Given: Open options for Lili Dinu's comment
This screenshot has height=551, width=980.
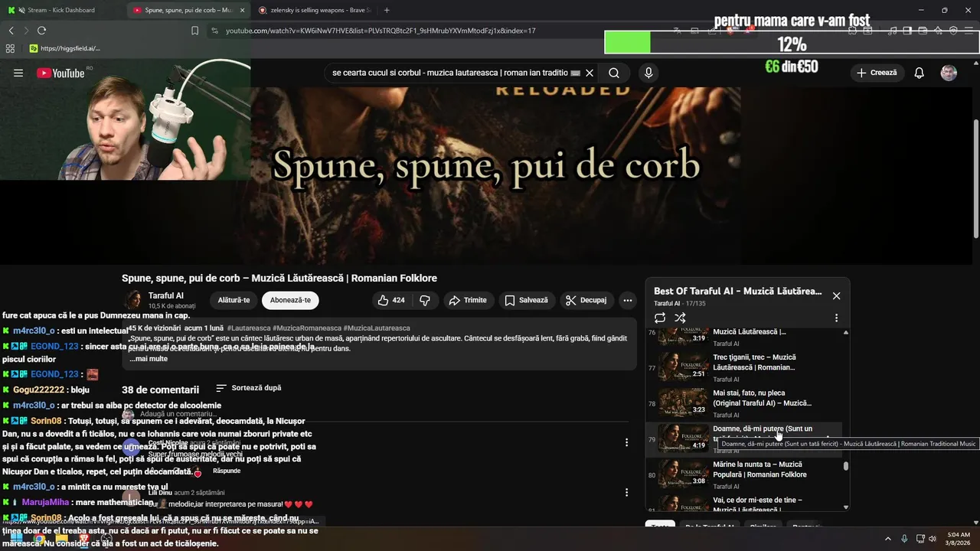Looking at the screenshot, I should (626, 492).
